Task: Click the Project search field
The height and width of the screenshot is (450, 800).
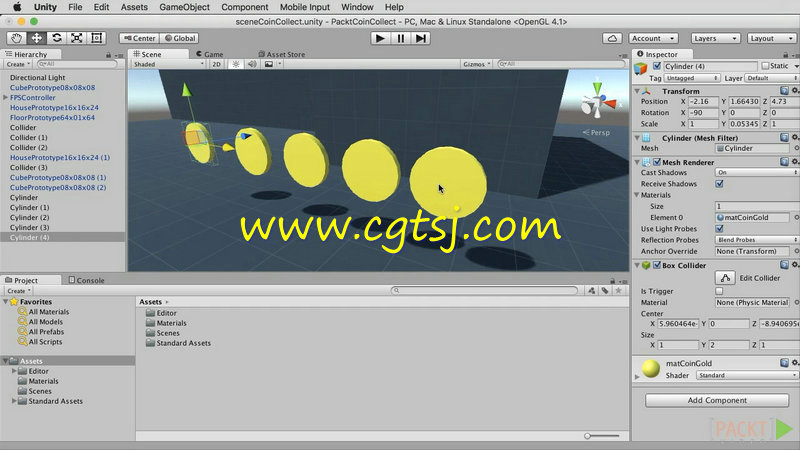Action: (x=484, y=290)
